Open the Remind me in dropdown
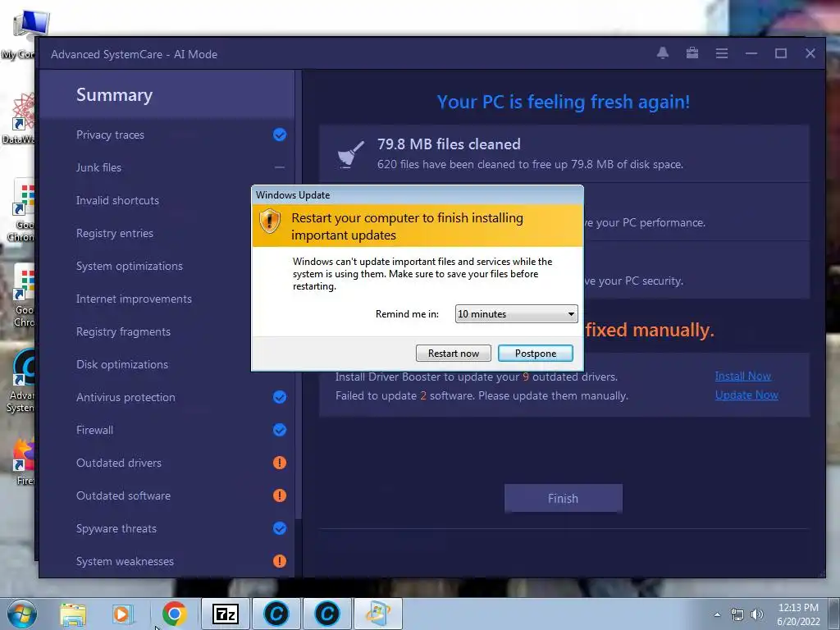The width and height of the screenshot is (840, 630). (x=517, y=314)
